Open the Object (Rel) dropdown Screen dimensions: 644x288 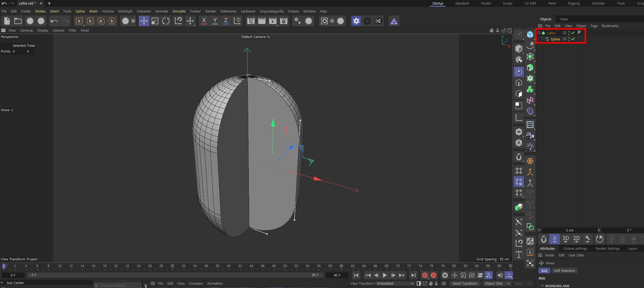pyautogui.click(x=497, y=283)
